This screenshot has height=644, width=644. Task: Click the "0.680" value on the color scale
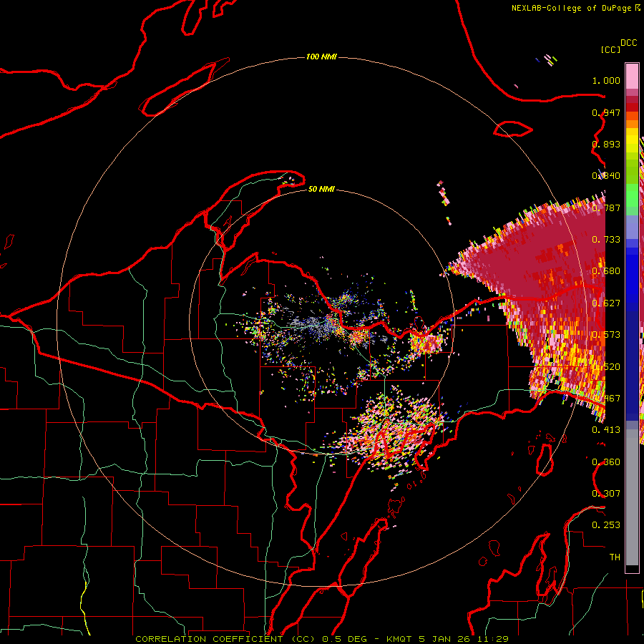tap(606, 271)
